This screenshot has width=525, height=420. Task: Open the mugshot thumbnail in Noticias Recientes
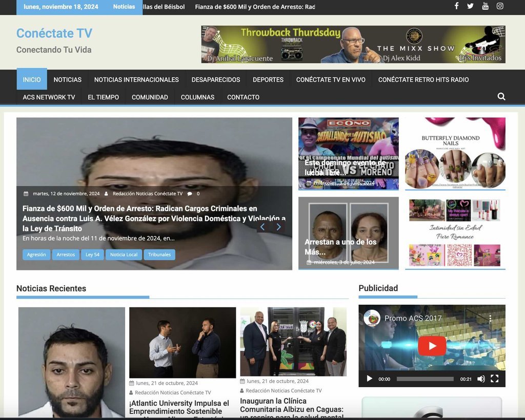point(72,362)
